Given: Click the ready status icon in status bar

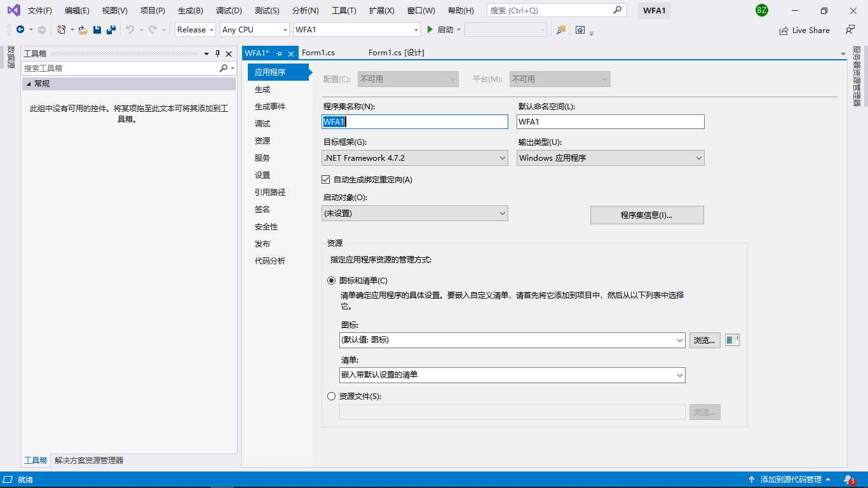Looking at the screenshot, I should [x=8, y=480].
